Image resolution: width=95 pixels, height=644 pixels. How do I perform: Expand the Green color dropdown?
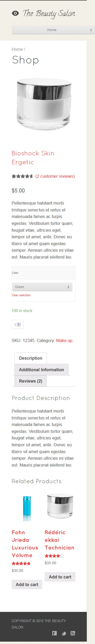[x=42, y=287]
